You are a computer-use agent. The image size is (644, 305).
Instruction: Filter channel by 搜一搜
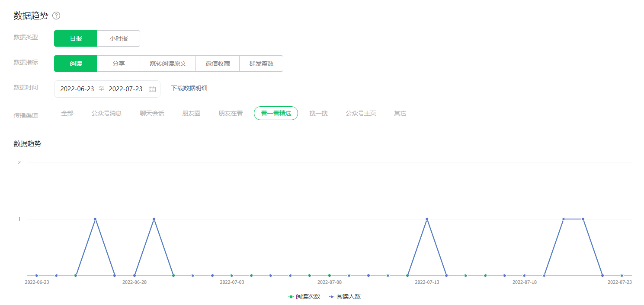pos(318,113)
